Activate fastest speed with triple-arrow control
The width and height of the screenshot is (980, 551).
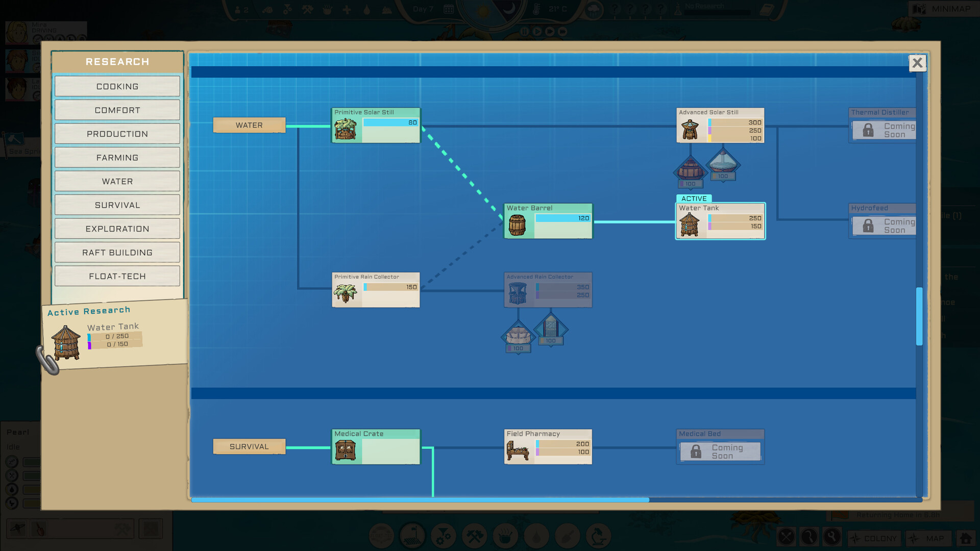point(561,32)
